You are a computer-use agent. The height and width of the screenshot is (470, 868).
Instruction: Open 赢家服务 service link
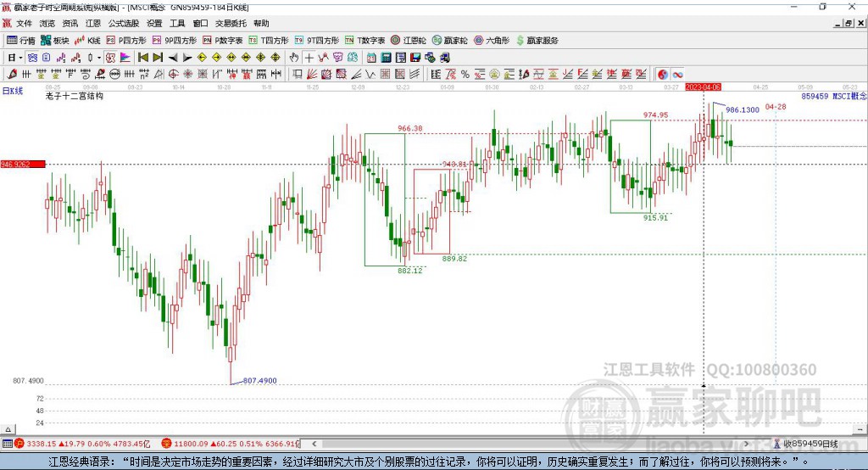537,41
